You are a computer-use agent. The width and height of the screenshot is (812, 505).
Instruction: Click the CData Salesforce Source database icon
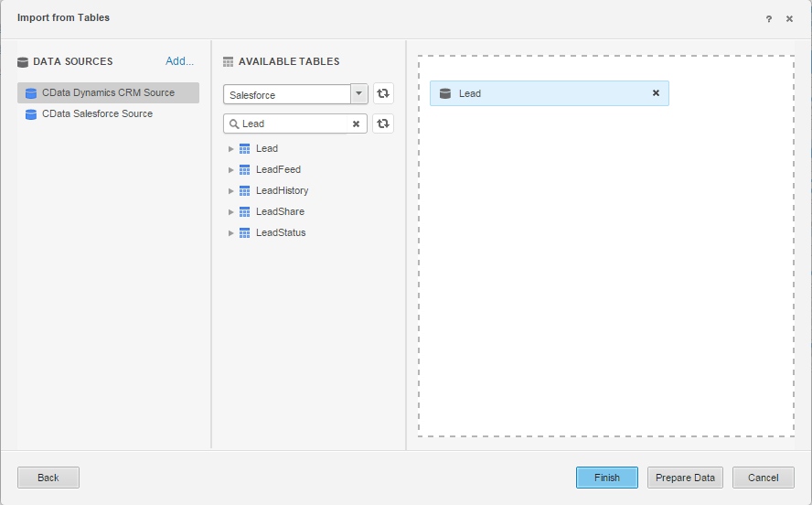tap(31, 114)
